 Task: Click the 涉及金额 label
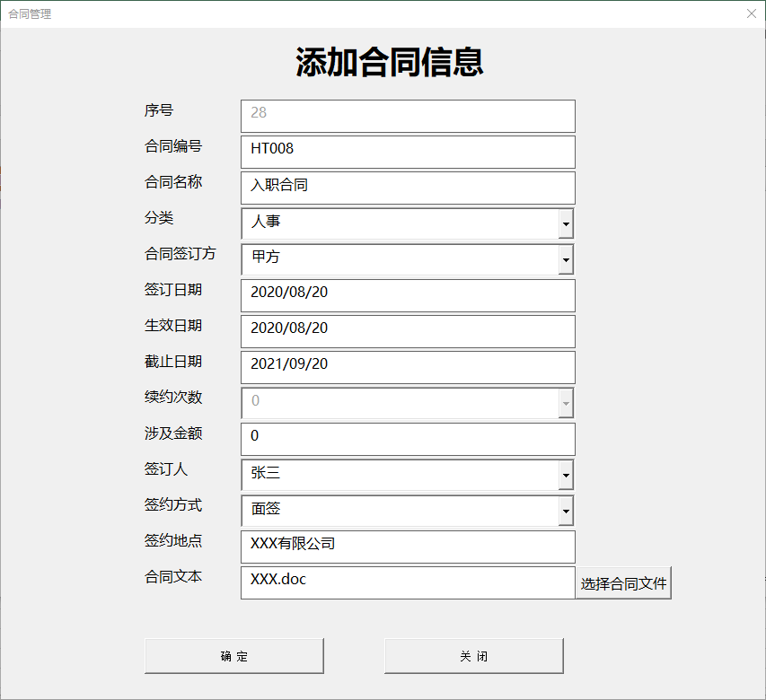173,433
